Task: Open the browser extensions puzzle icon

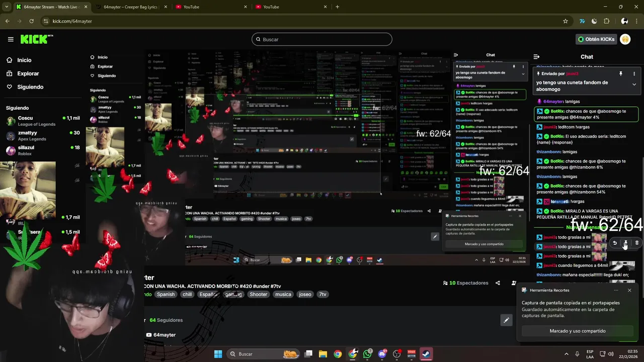Action: click(x=606, y=21)
